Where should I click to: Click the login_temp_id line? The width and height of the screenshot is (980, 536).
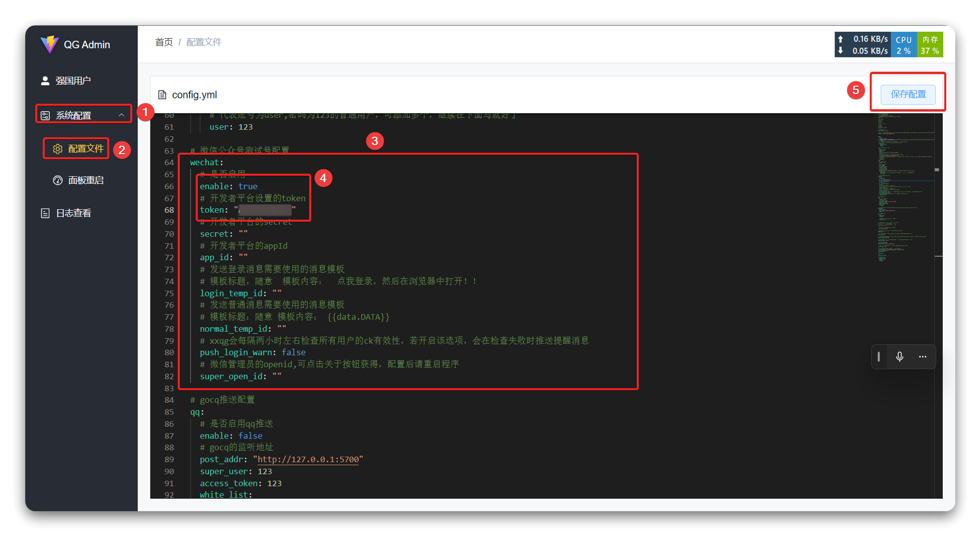241,293
